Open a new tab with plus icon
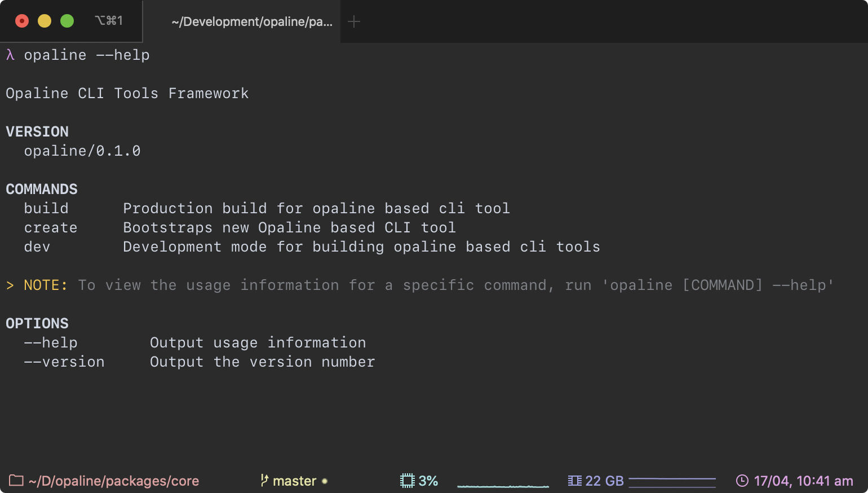This screenshot has width=868, height=493. coord(354,21)
